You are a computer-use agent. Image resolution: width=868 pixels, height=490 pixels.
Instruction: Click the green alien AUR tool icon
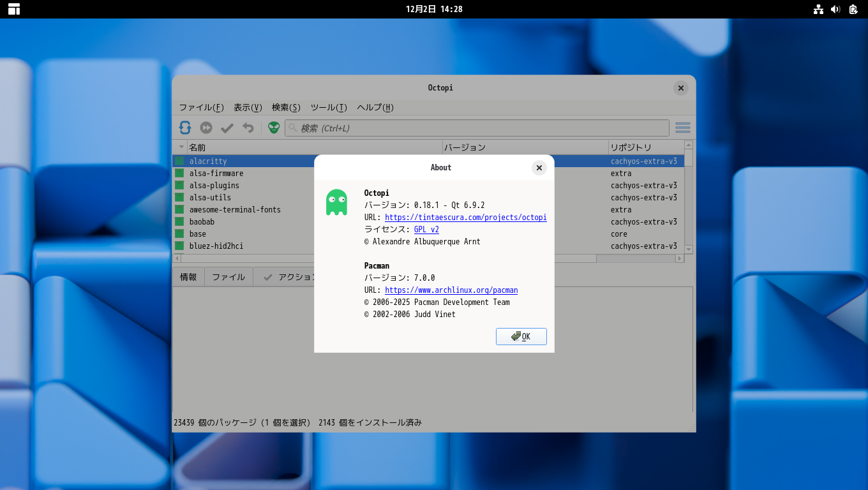pos(274,128)
